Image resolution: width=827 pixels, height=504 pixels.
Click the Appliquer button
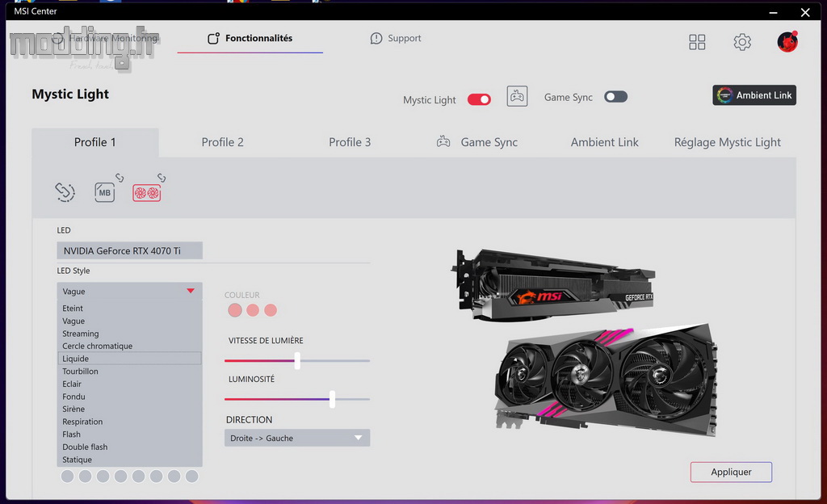pos(731,472)
